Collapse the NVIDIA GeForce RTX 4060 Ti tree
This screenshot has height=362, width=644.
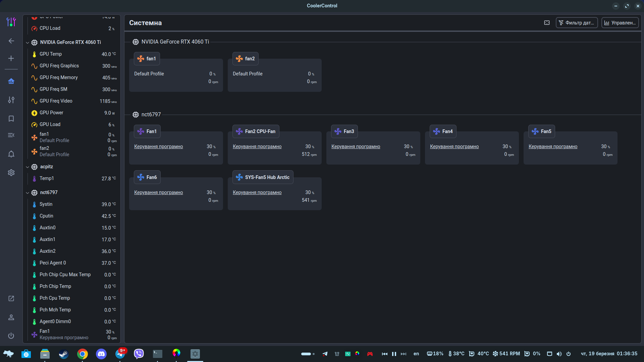pos(28,43)
